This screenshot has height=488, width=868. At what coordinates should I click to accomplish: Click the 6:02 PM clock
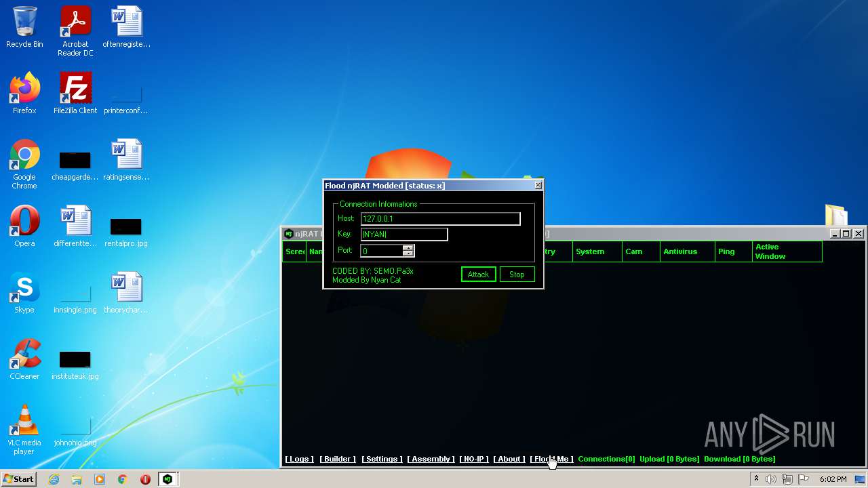point(833,479)
